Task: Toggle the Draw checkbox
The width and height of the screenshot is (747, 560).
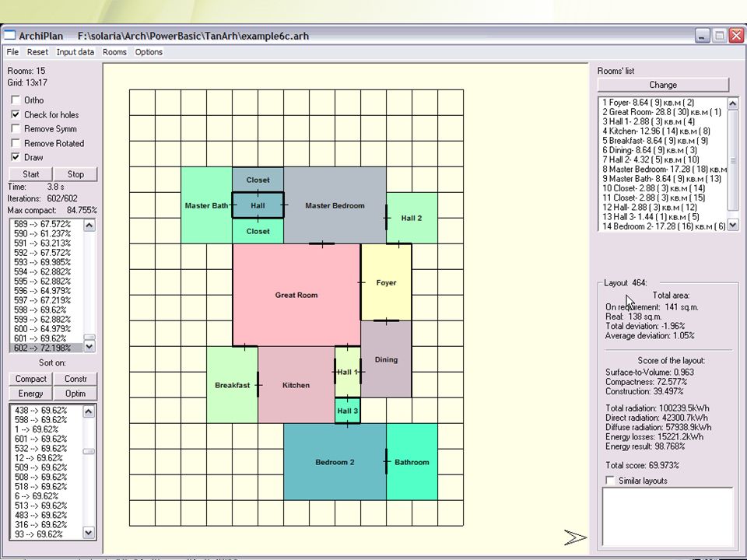Action: point(16,157)
